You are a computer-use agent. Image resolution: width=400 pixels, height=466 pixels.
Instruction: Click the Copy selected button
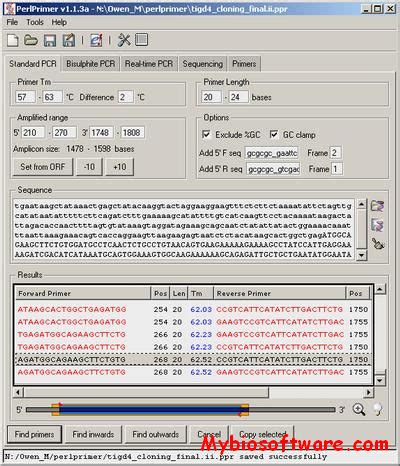pos(263,434)
